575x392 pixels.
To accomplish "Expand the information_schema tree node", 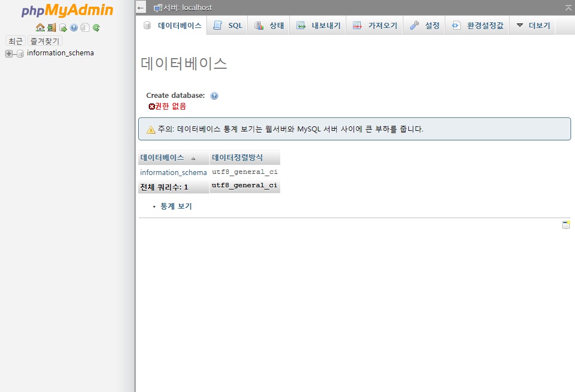I will click(9, 54).
